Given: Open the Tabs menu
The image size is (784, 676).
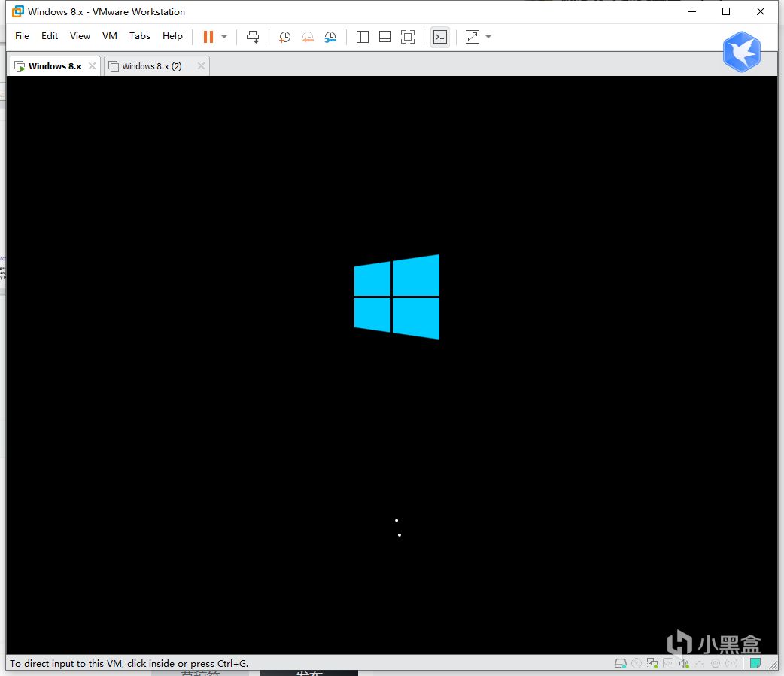Looking at the screenshot, I should tap(139, 36).
